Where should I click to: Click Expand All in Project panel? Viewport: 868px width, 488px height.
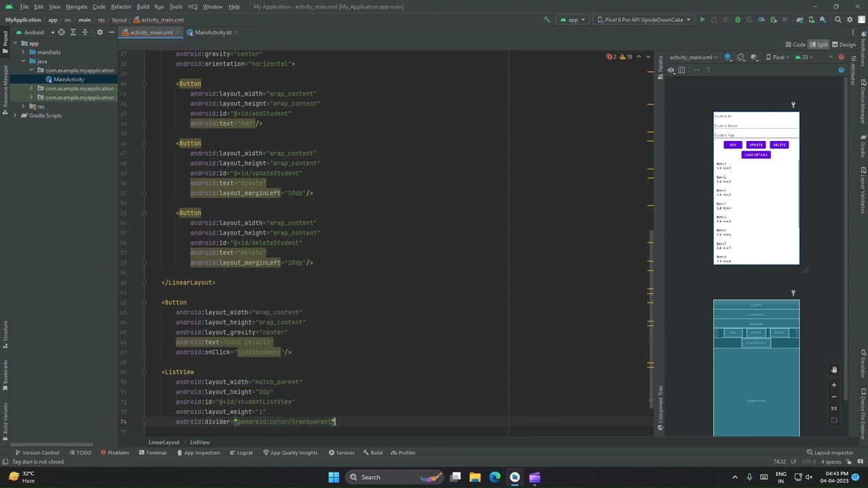click(x=73, y=32)
